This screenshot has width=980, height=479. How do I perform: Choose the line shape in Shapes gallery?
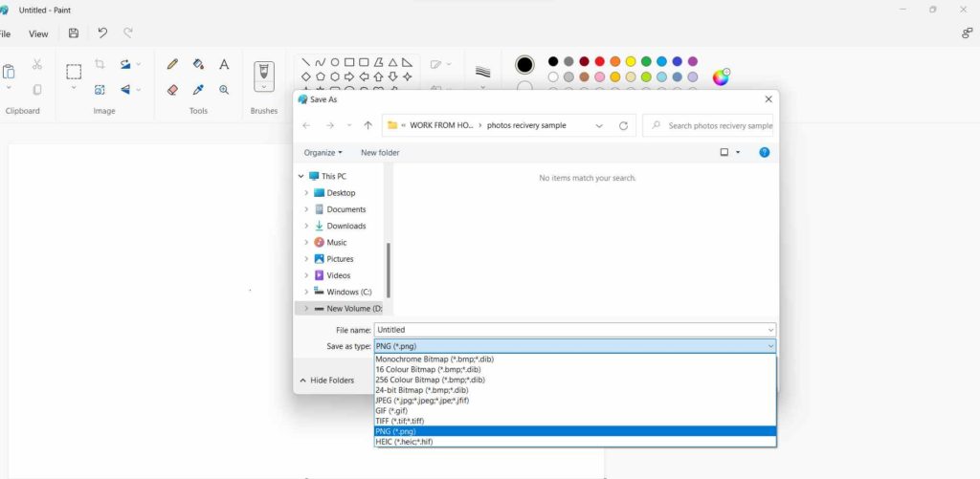[x=305, y=62]
